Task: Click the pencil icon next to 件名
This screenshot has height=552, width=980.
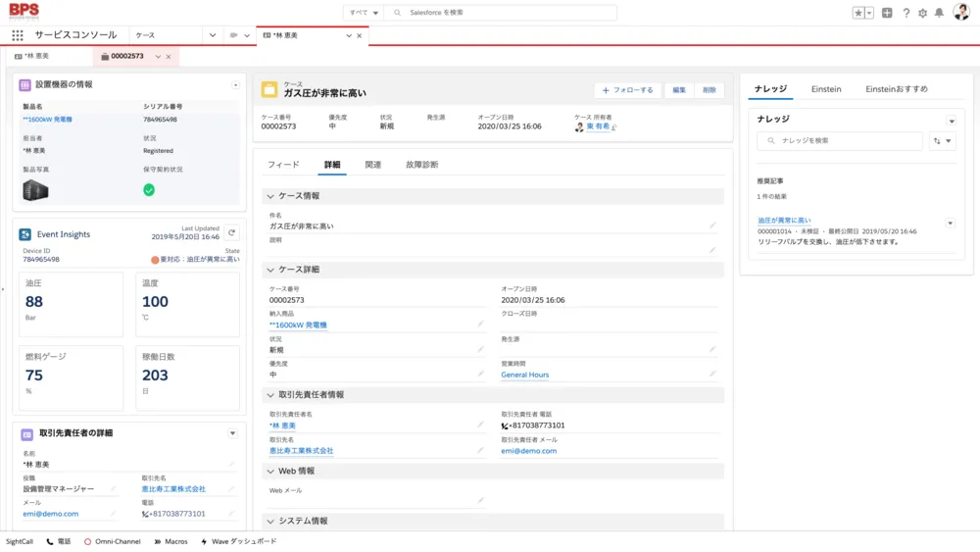Action: pyautogui.click(x=712, y=226)
